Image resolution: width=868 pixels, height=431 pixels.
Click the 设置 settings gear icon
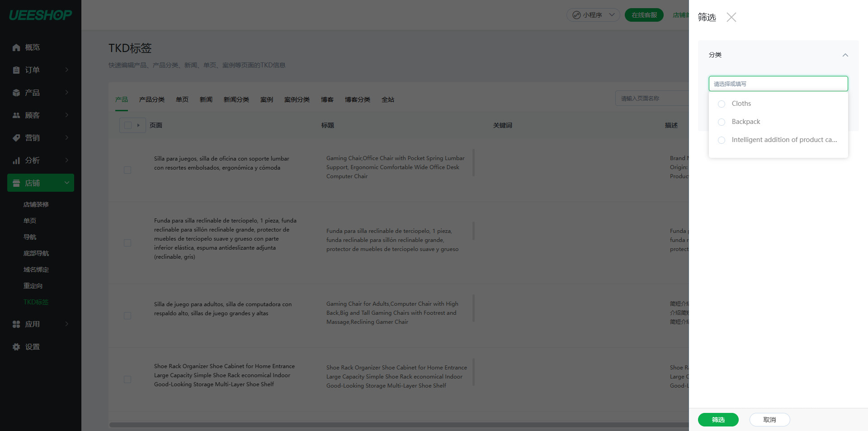click(x=16, y=347)
